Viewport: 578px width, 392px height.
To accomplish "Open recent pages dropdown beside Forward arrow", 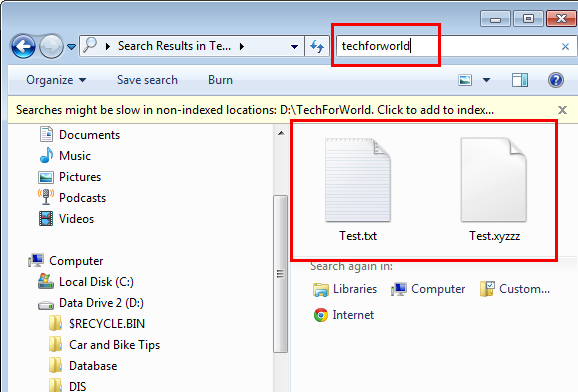I will pos(72,47).
